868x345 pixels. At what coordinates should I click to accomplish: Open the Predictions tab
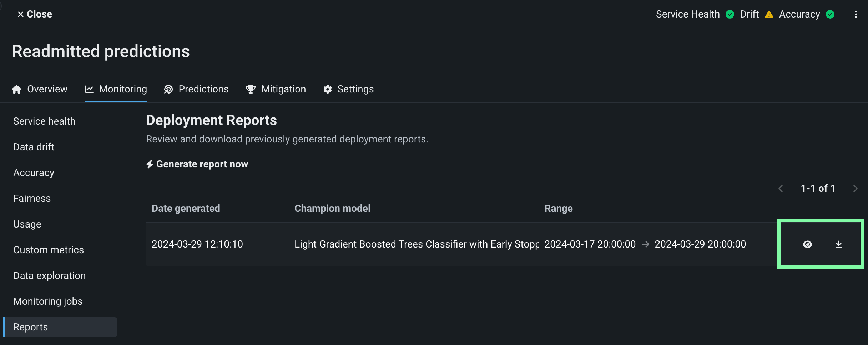click(x=196, y=89)
